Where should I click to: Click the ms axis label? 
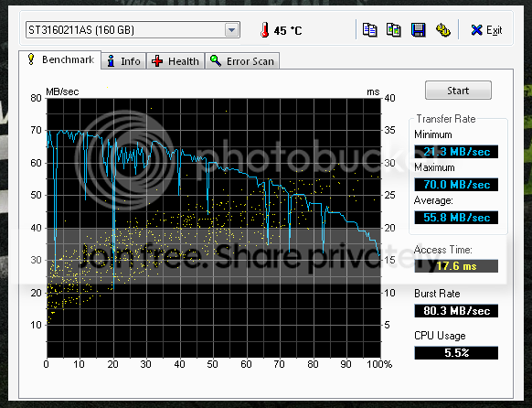[x=373, y=92]
